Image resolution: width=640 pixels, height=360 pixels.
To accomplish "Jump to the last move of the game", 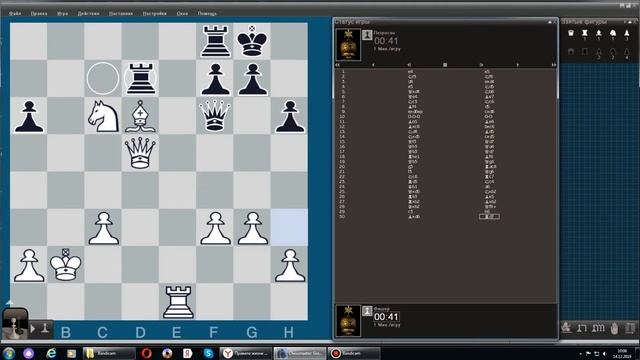I will tap(554, 64).
